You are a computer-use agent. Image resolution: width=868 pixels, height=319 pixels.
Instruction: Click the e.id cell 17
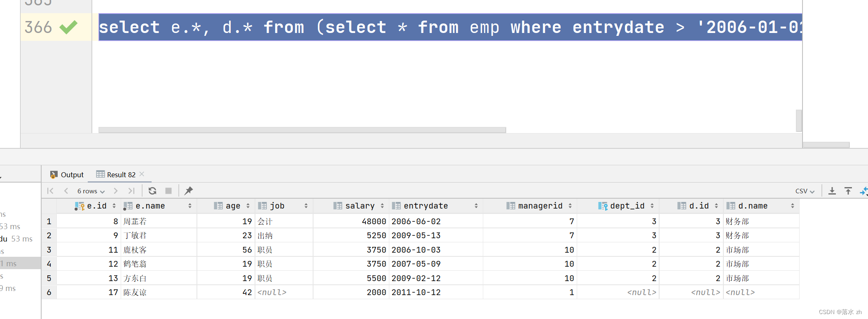pos(89,292)
